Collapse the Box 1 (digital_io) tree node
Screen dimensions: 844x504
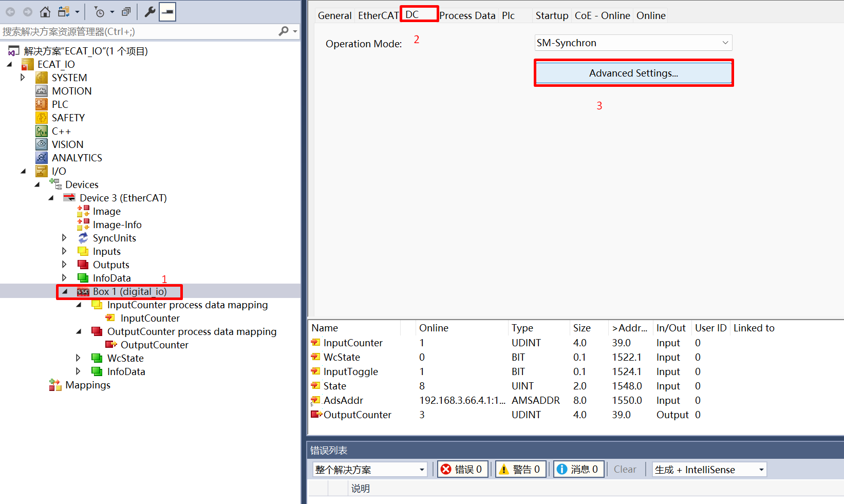[x=65, y=291]
